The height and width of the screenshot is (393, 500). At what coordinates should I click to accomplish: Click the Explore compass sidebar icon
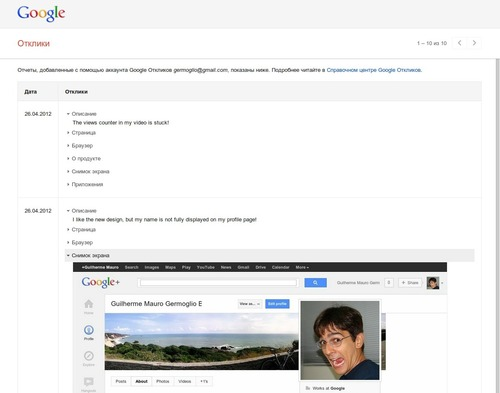coord(89,358)
